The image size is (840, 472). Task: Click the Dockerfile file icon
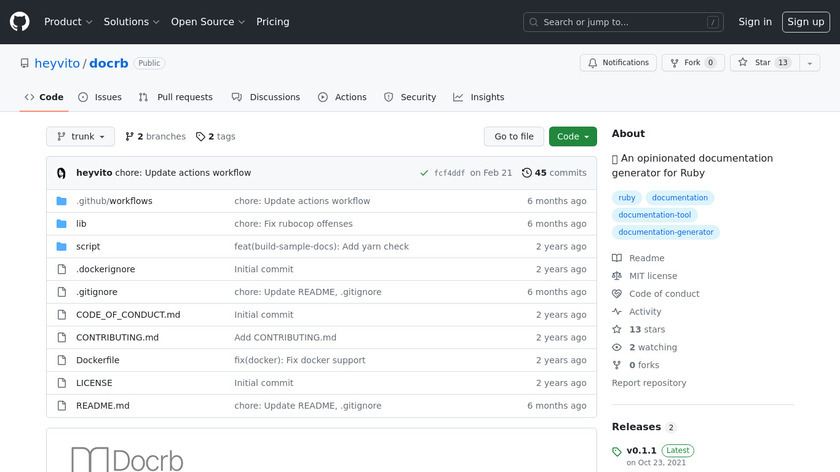(62, 360)
